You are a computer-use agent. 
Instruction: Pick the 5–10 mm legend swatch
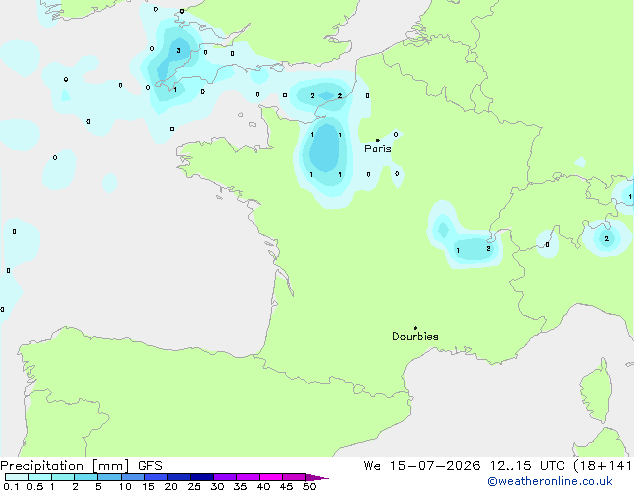(x=110, y=477)
